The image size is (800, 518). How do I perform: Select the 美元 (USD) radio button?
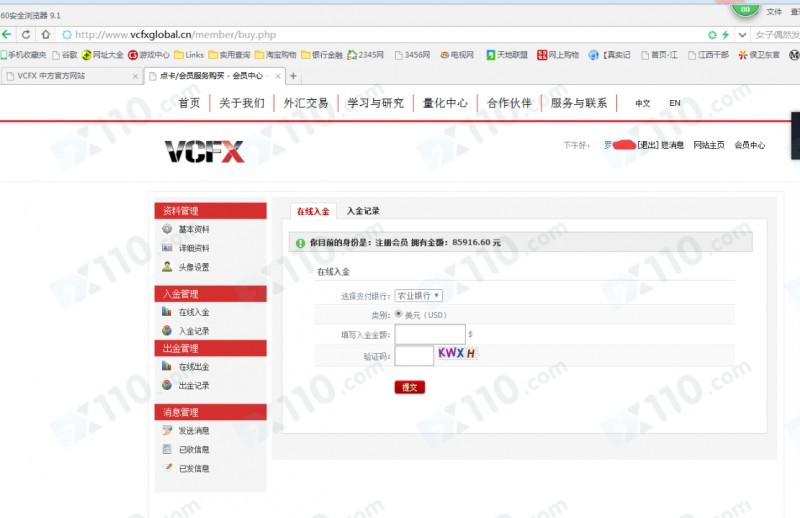398,314
